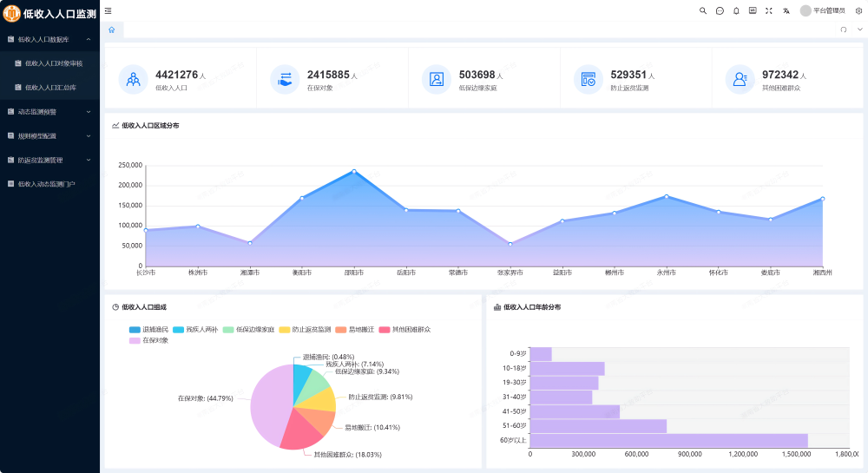The width and height of the screenshot is (868, 473).
Task: Click the 张家界市 data point
Action: (x=510, y=244)
